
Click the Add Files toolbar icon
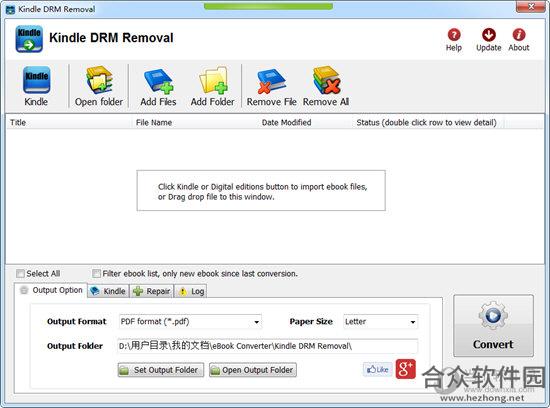[159, 81]
